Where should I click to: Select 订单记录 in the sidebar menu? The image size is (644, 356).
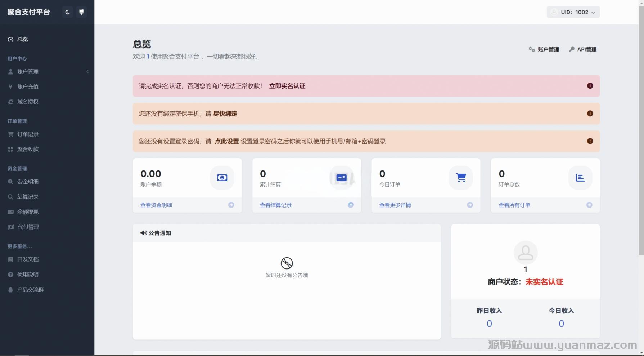[x=27, y=134]
